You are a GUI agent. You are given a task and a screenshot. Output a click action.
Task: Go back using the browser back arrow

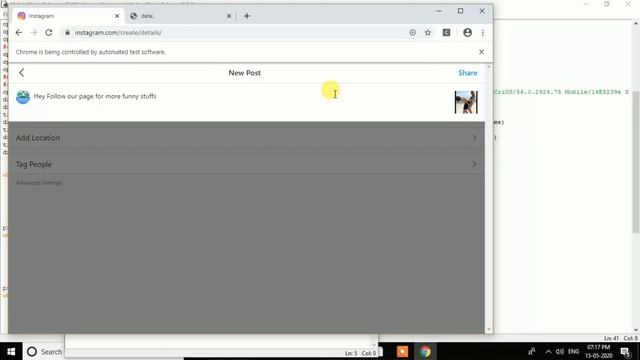[x=19, y=33]
